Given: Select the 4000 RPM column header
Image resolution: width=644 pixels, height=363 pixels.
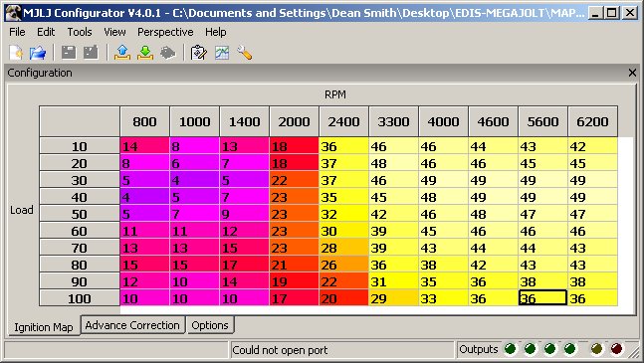Looking at the screenshot, I should [x=443, y=121].
